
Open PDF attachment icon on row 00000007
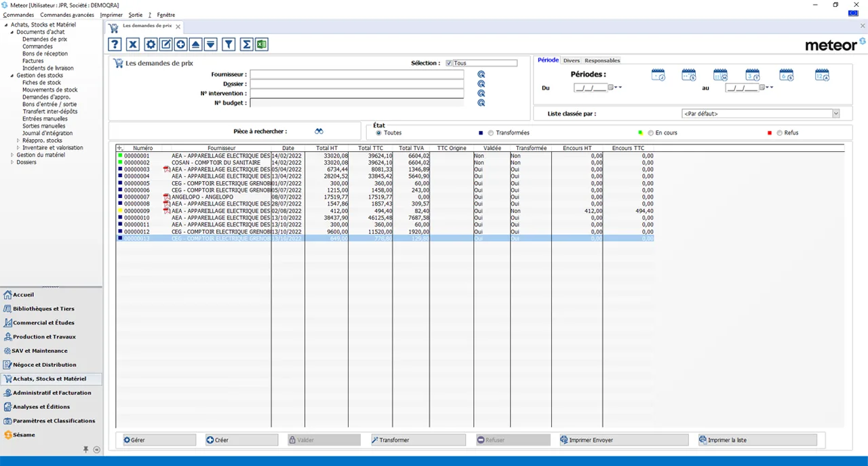167,197
